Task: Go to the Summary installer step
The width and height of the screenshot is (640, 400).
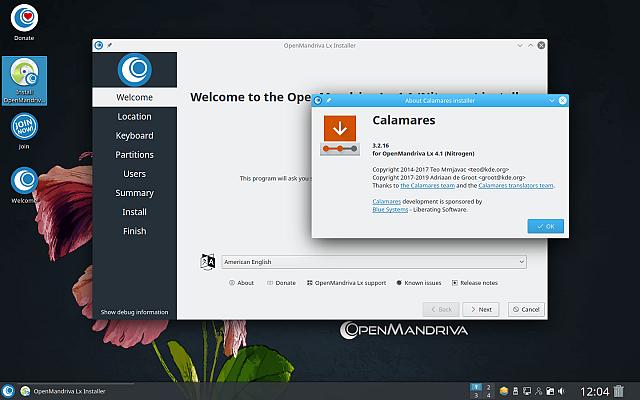Action: [x=134, y=193]
